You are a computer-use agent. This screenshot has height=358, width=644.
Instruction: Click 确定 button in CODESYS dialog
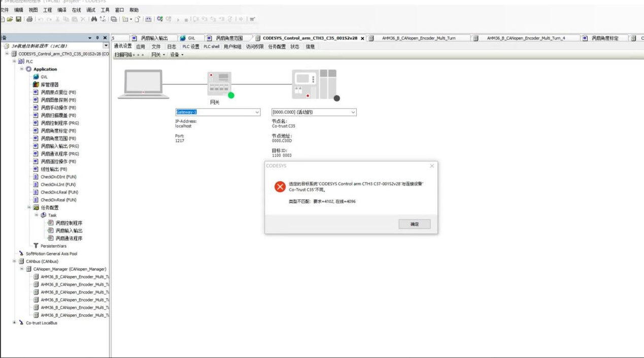[415, 224]
